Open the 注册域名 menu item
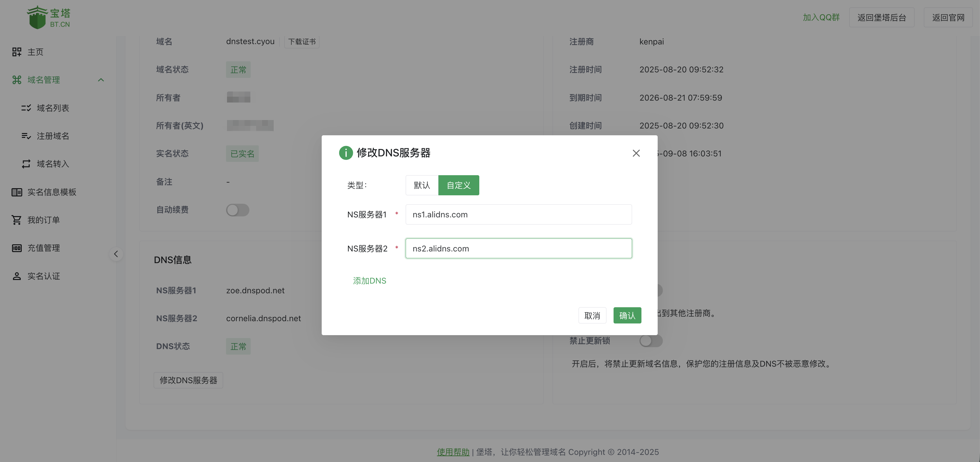The image size is (980, 462). pyautogui.click(x=53, y=136)
